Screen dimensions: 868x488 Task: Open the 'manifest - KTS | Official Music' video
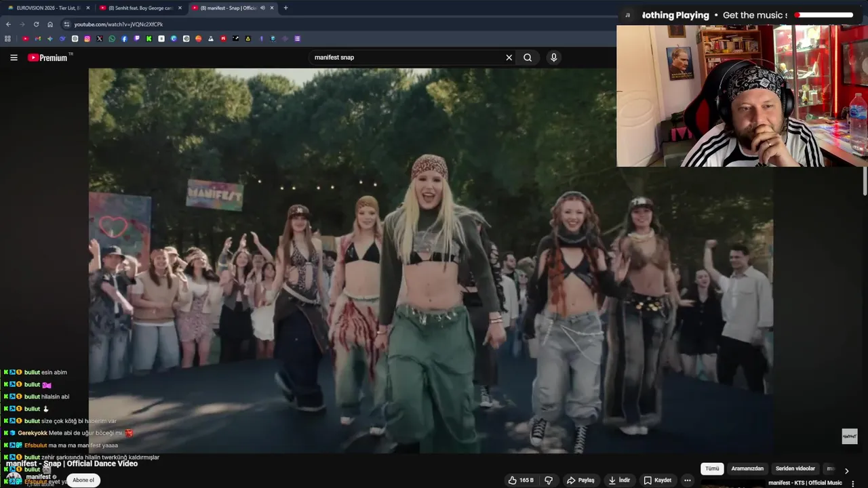[805, 483]
